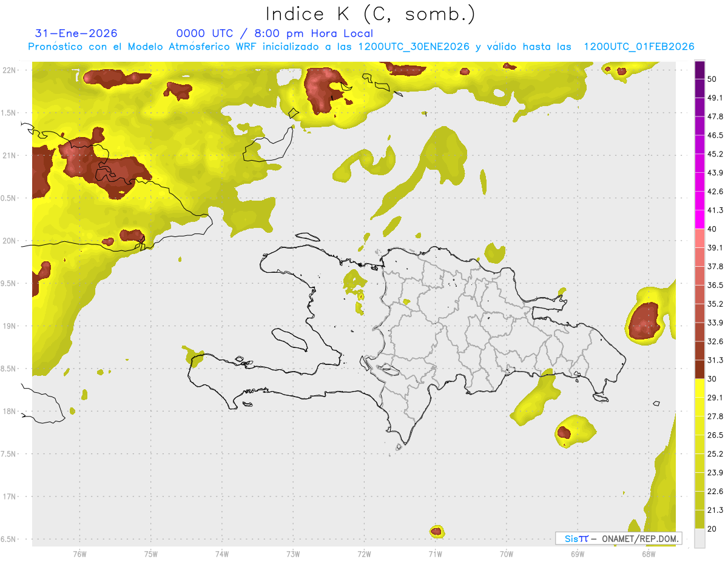
Task: Click the colorbar value 21.3
Action: pos(715,510)
